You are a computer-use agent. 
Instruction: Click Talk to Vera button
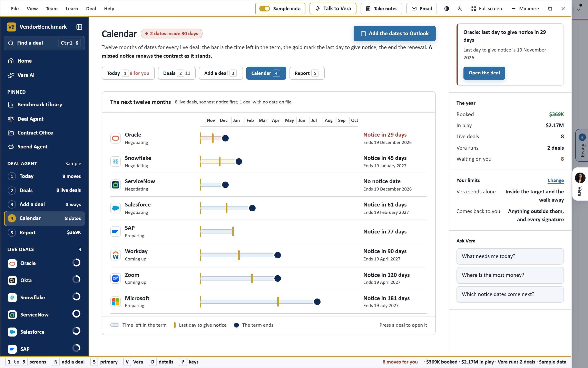333,9
